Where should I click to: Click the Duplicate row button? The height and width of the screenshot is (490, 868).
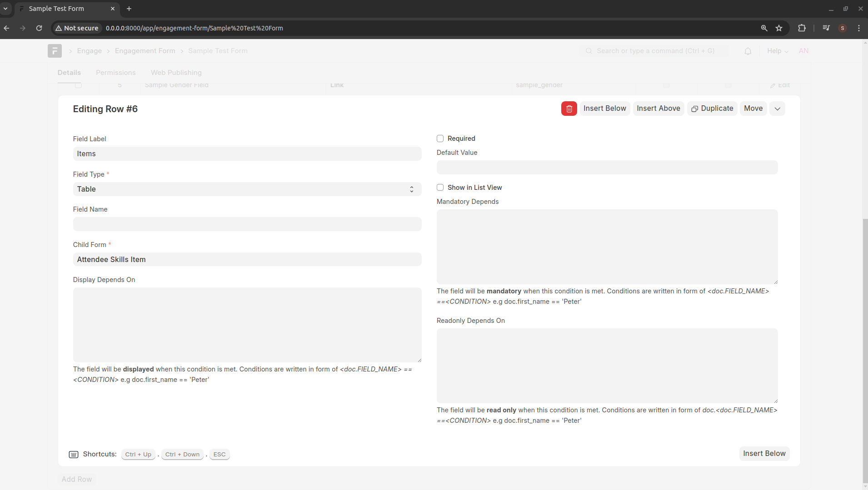[712, 109]
